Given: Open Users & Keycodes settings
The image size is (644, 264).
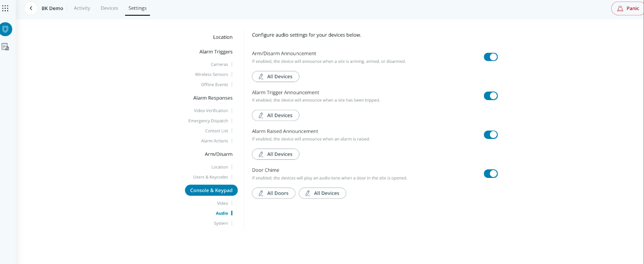Looking at the screenshot, I should (211, 177).
